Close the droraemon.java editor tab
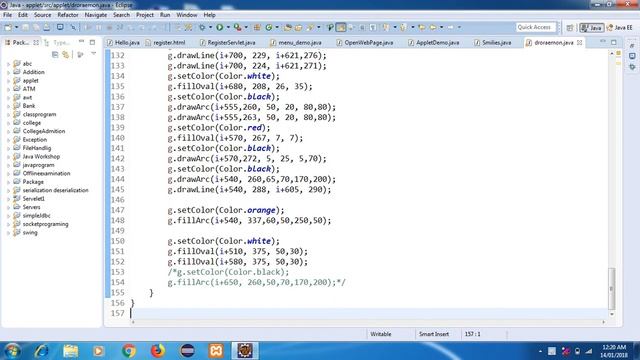Screen dimensions: 640x360 click(579, 42)
